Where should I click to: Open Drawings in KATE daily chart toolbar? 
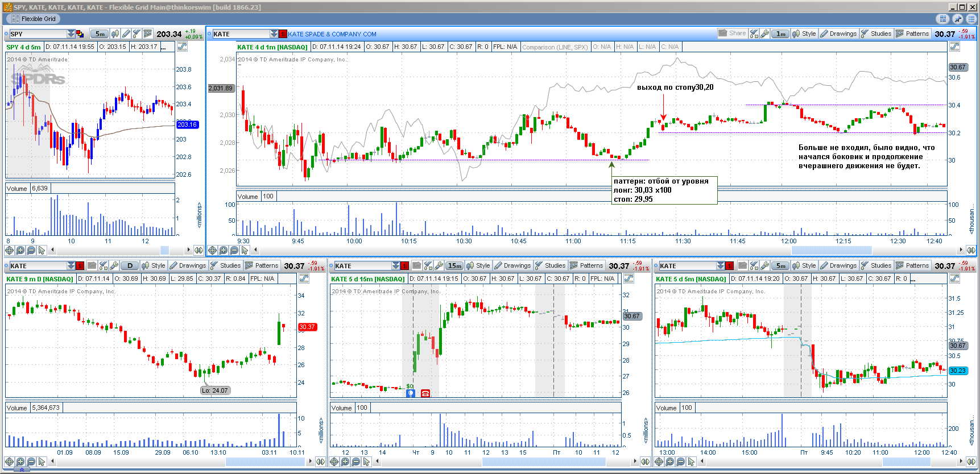point(188,266)
